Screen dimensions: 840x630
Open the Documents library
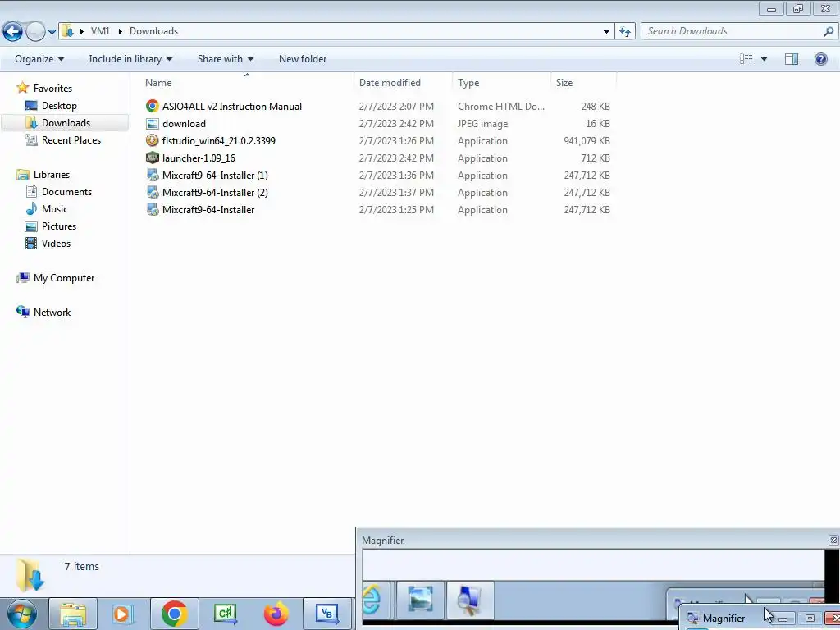[59, 192]
